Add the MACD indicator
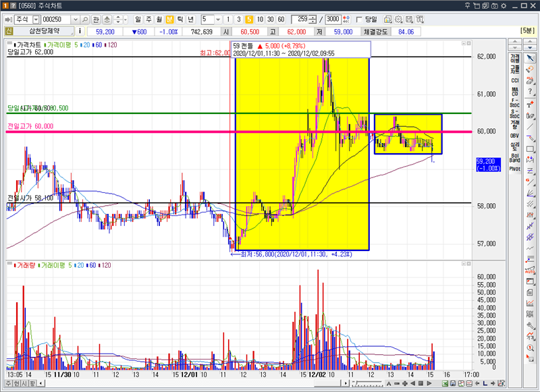This screenshot has height=392, width=540. coord(514,91)
